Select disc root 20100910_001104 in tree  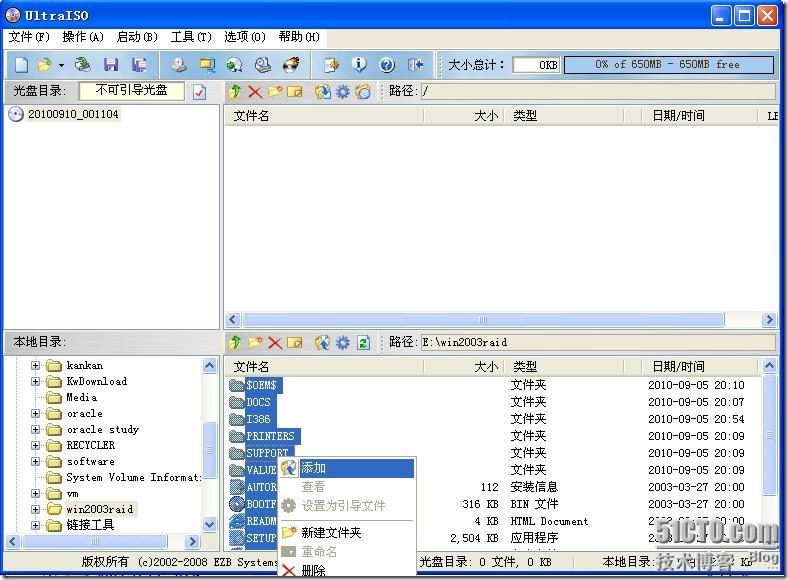[x=73, y=115]
